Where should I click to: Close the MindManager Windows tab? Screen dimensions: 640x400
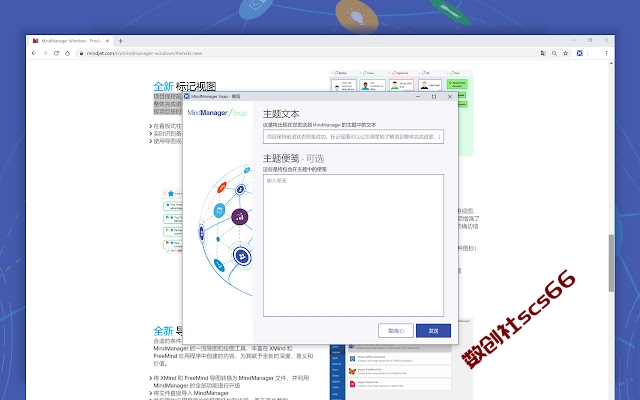107,41
